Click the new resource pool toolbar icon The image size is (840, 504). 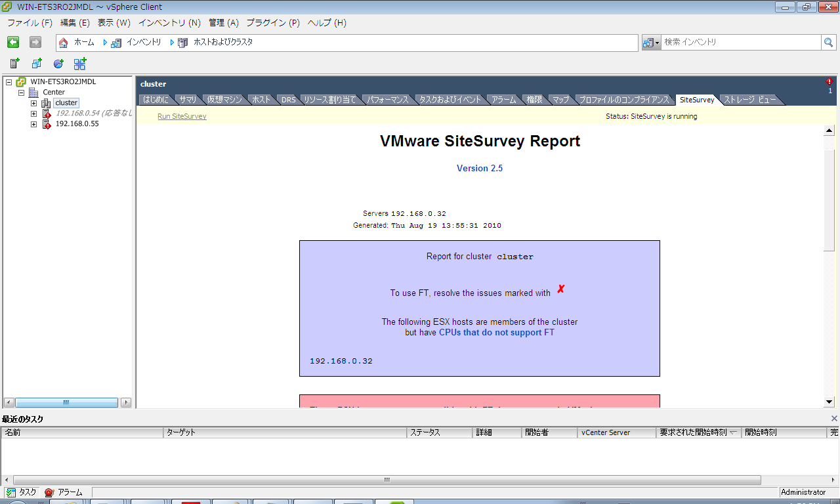pos(58,64)
